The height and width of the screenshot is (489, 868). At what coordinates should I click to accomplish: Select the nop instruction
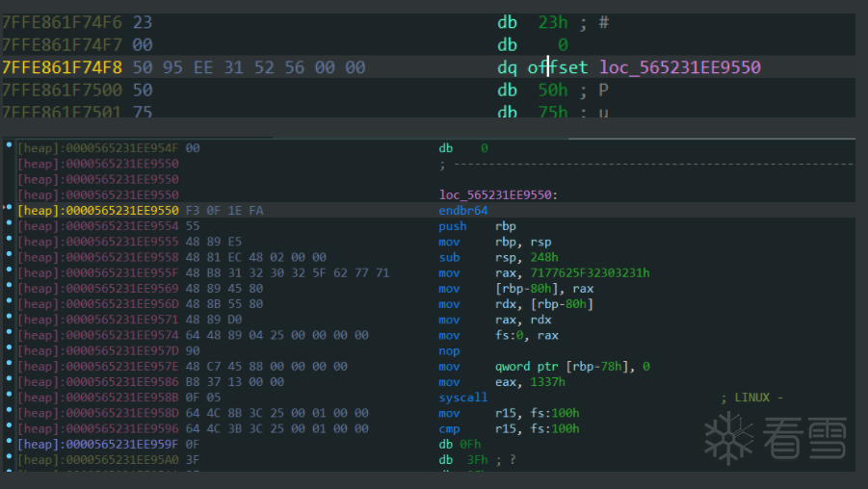(x=449, y=350)
